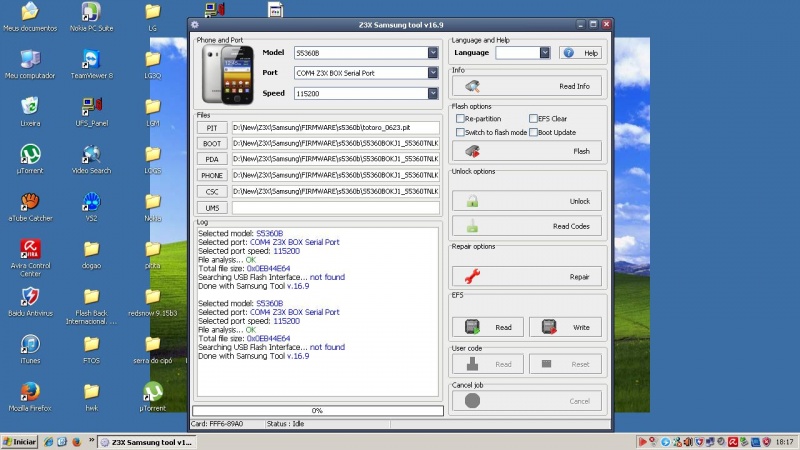Click the Repair button
Screen dimensions: 800x450
tap(527, 277)
